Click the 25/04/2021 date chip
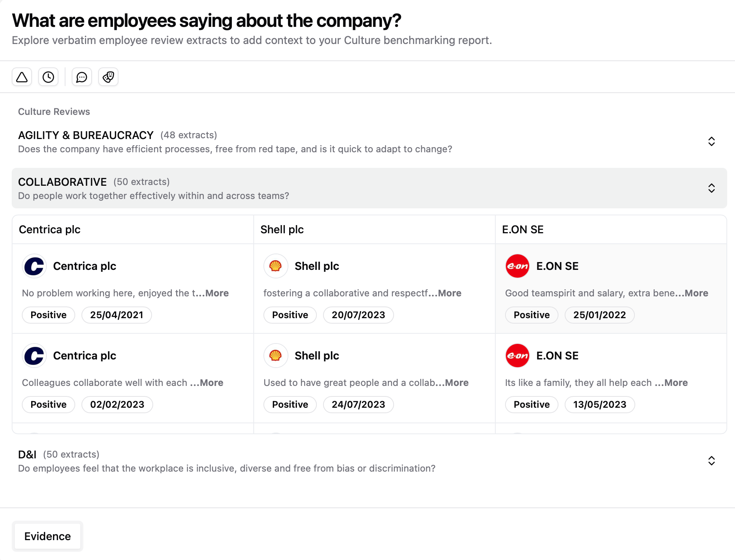The width and height of the screenshot is (735, 560). [117, 315]
